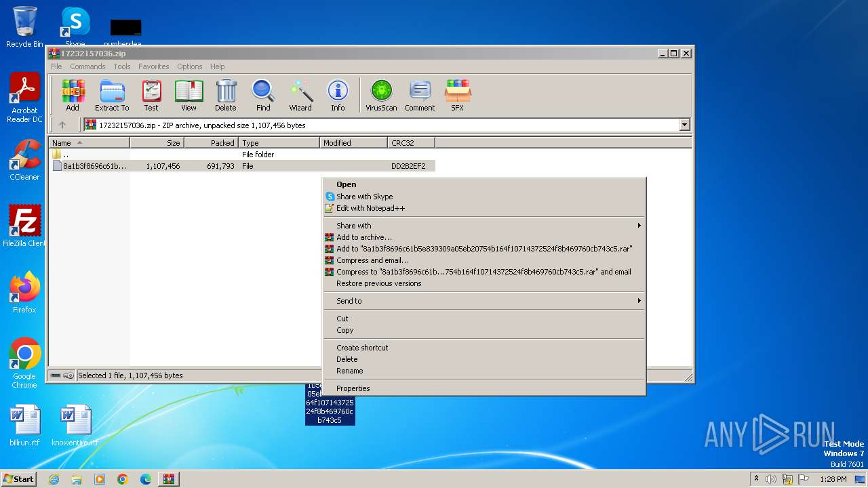The image size is (868, 488).
Task: Click the Google Chrome desktop icon
Action: [x=24, y=363]
